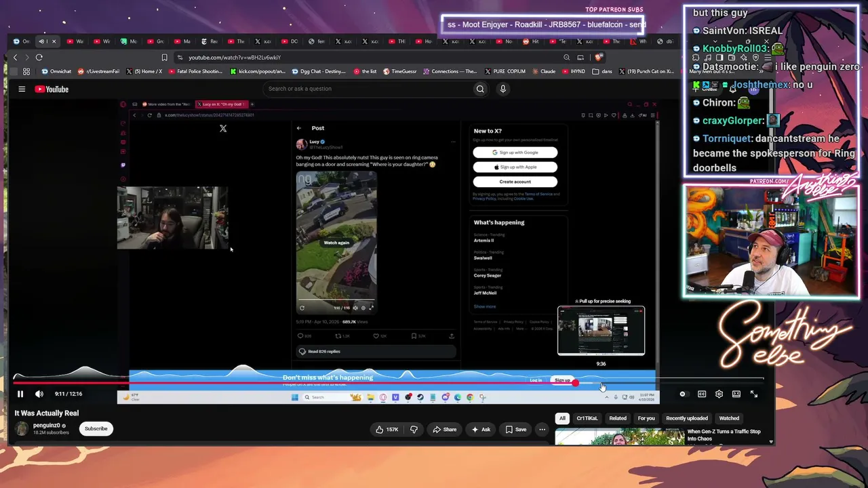This screenshot has height=488, width=868.
Task: Click the YouTube search magnifier button
Action: coord(480,89)
